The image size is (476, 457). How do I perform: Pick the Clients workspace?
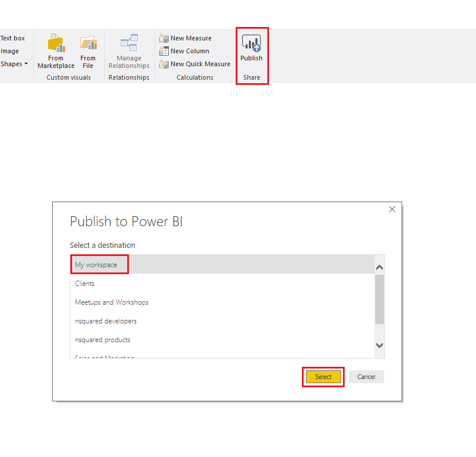pyautogui.click(x=85, y=283)
